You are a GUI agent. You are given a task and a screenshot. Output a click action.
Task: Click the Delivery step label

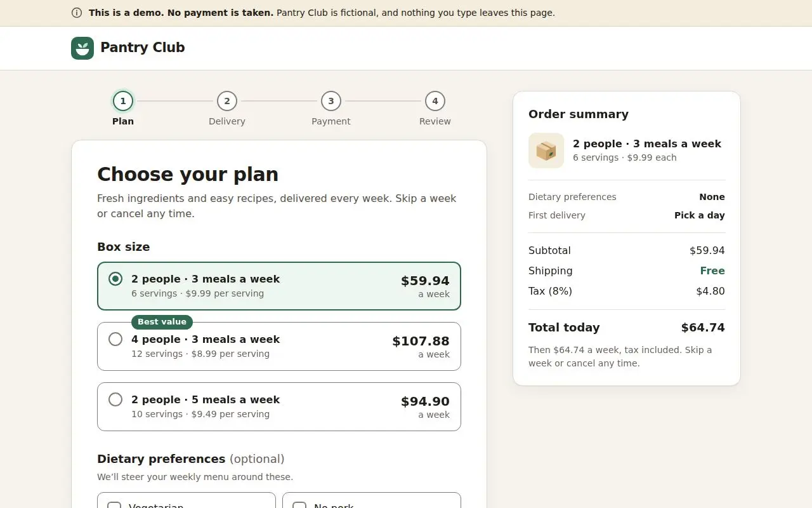click(x=227, y=121)
